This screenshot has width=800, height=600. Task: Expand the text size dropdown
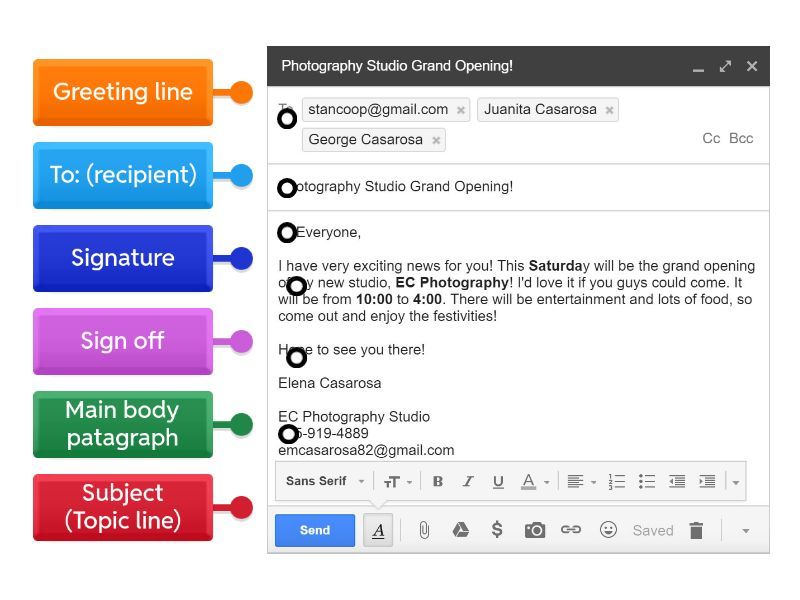[396, 481]
